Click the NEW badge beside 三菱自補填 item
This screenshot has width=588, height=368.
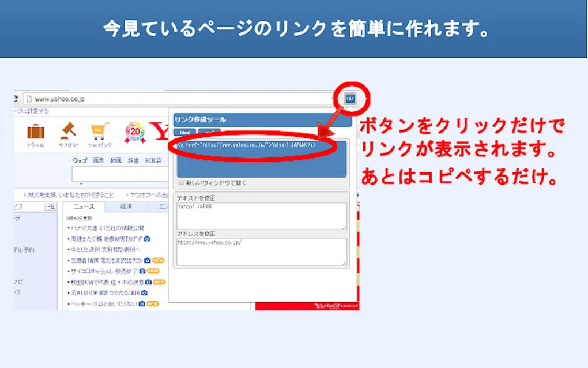click(x=157, y=260)
